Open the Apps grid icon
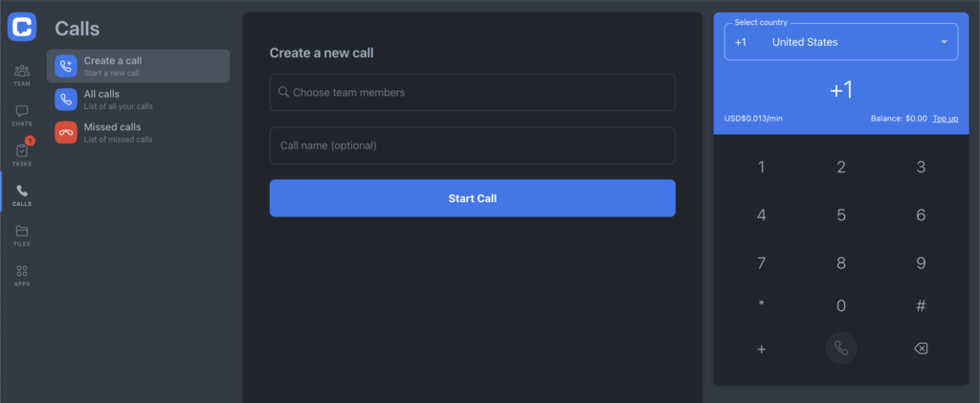The width and height of the screenshot is (980, 403). [22, 275]
